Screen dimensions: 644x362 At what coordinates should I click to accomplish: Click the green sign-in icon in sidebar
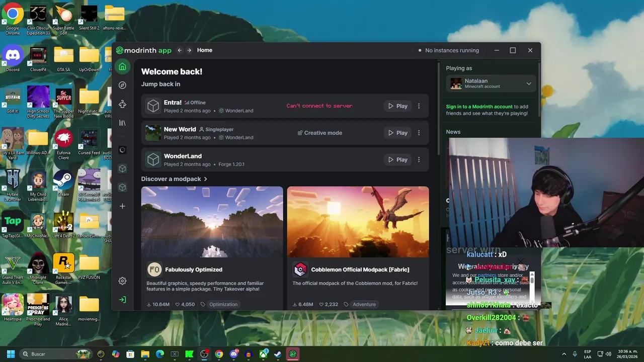point(122,300)
